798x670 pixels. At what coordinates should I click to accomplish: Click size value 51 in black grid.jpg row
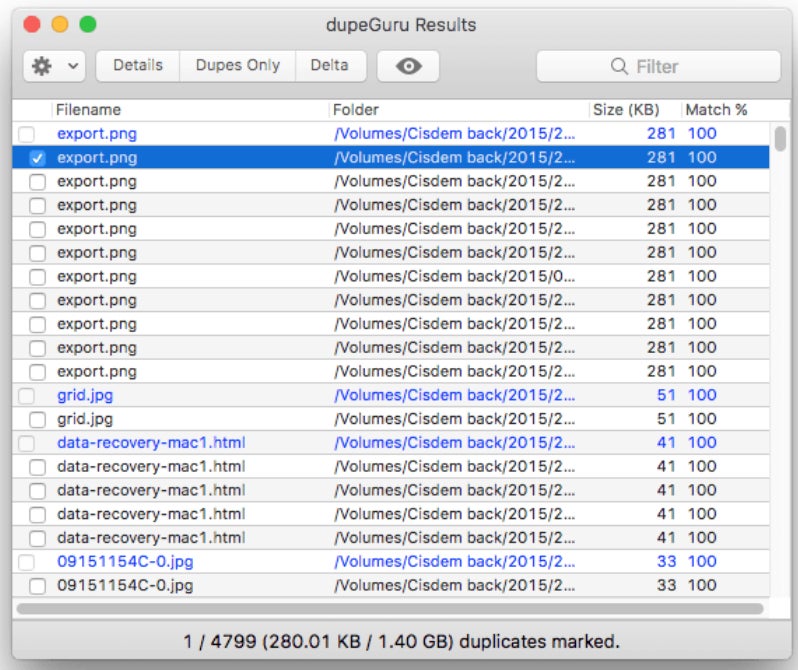(666, 419)
